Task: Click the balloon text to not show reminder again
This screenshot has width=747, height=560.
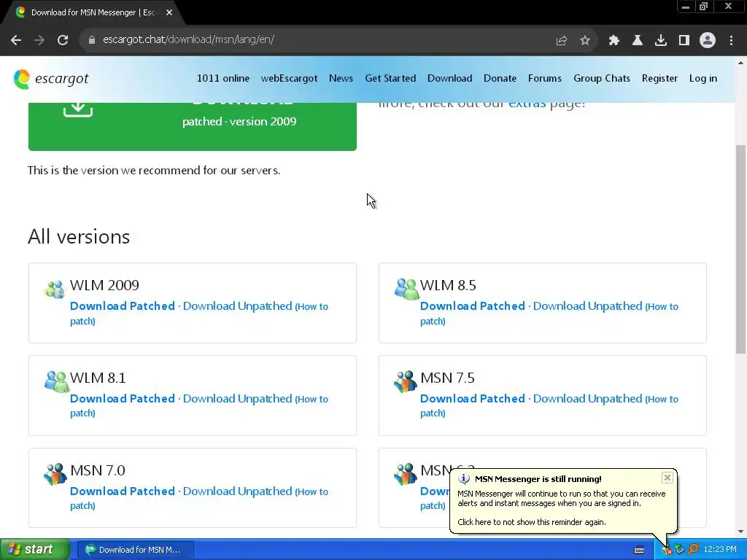Action: point(532,522)
